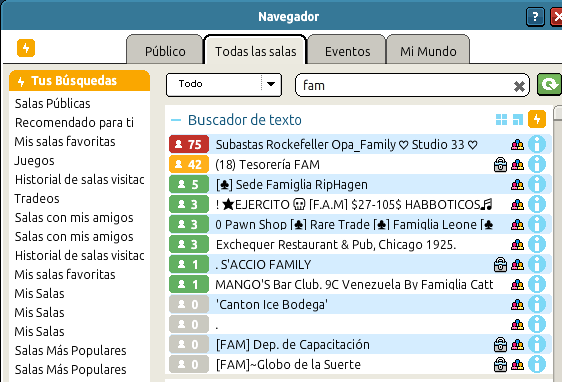Click group icon on Exchequer Restaurant row
The image size is (562, 382).
[x=517, y=245]
